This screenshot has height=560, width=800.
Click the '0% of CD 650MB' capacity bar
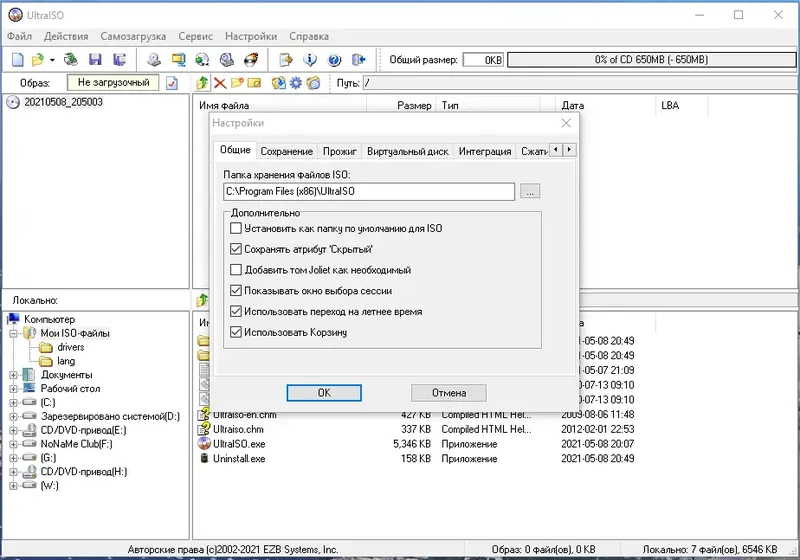652,60
